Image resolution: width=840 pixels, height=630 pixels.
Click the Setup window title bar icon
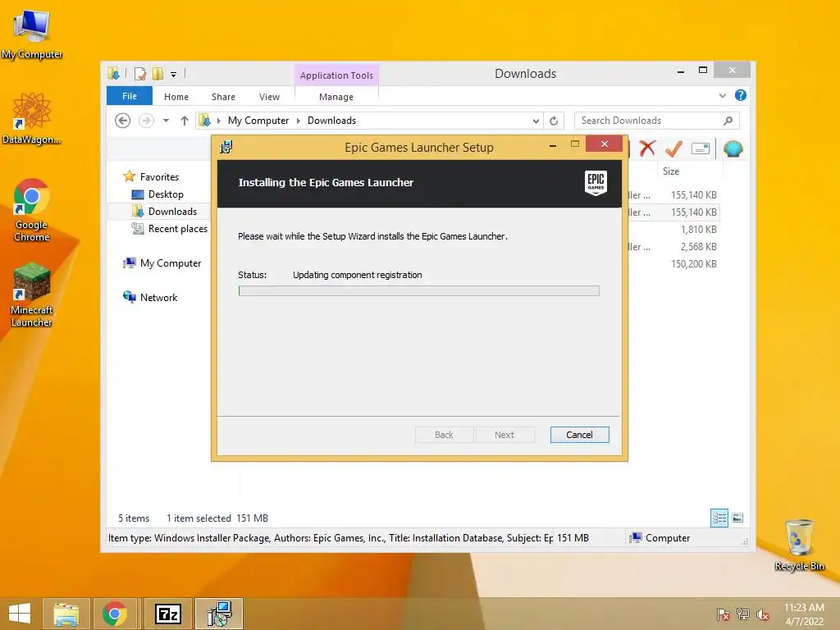tap(226, 147)
